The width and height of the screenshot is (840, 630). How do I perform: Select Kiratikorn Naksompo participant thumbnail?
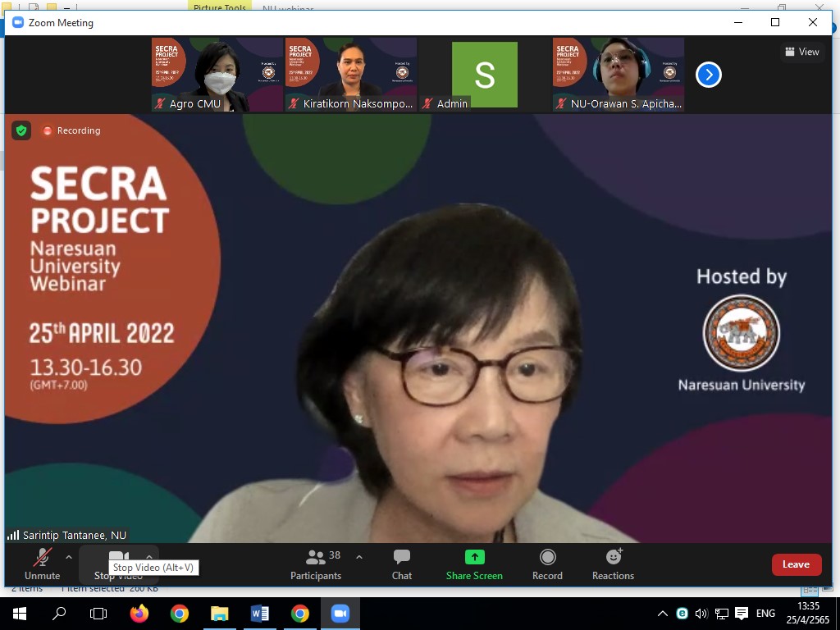click(x=351, y=75)
